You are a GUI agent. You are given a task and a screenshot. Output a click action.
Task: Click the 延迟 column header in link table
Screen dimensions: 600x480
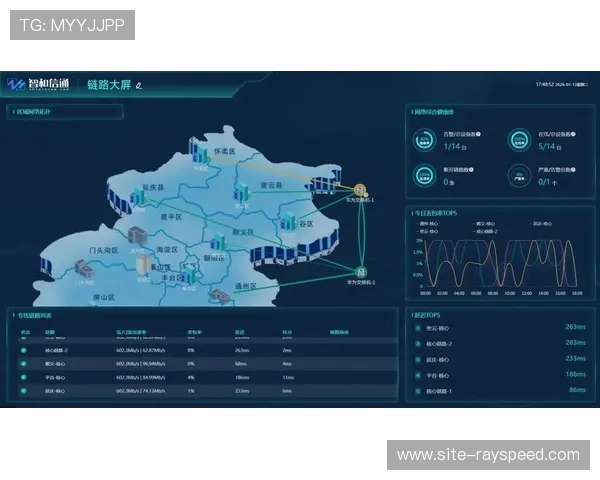click(240, 332)
